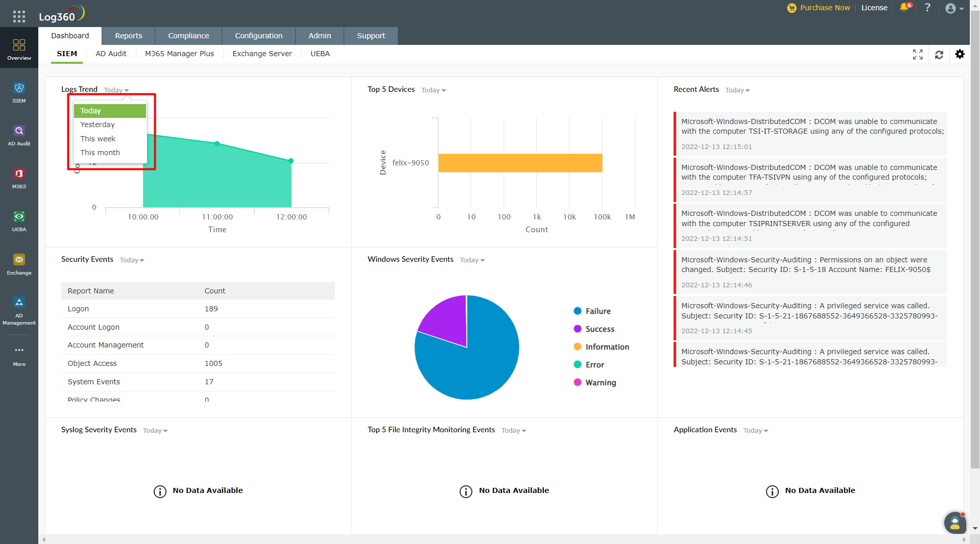Image resolution: width=980 pixels, height=544 pixels.
Task: Open Windows Severity Events period dropdown
Action: tap(472, 260)
